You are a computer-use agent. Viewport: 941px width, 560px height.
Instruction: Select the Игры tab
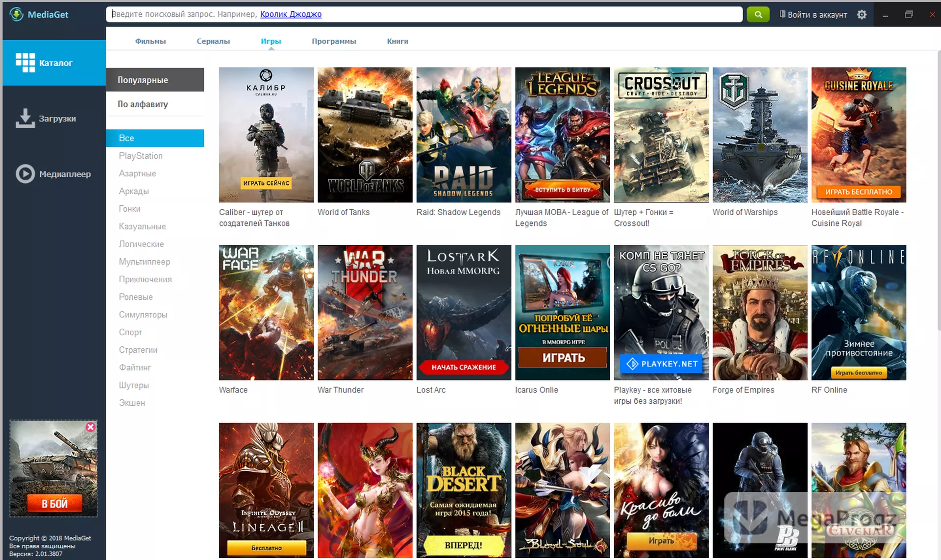(271, 41)
